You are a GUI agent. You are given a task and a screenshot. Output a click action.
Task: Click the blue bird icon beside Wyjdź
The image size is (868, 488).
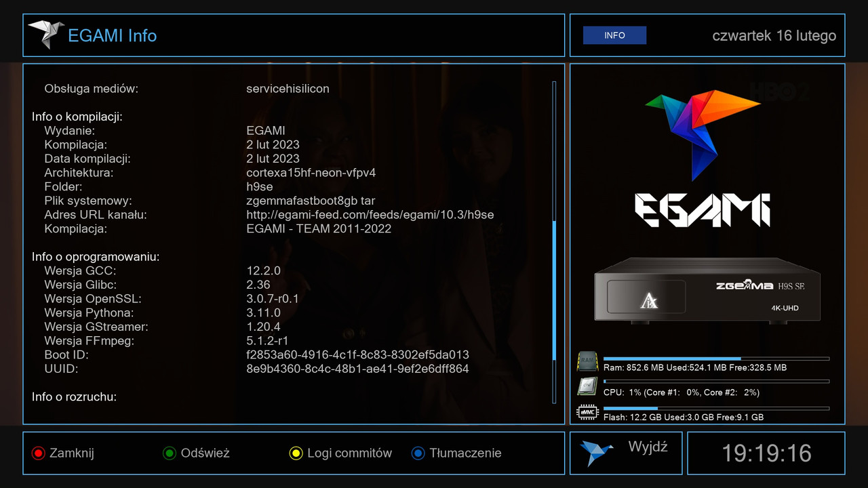pos(597,453)
